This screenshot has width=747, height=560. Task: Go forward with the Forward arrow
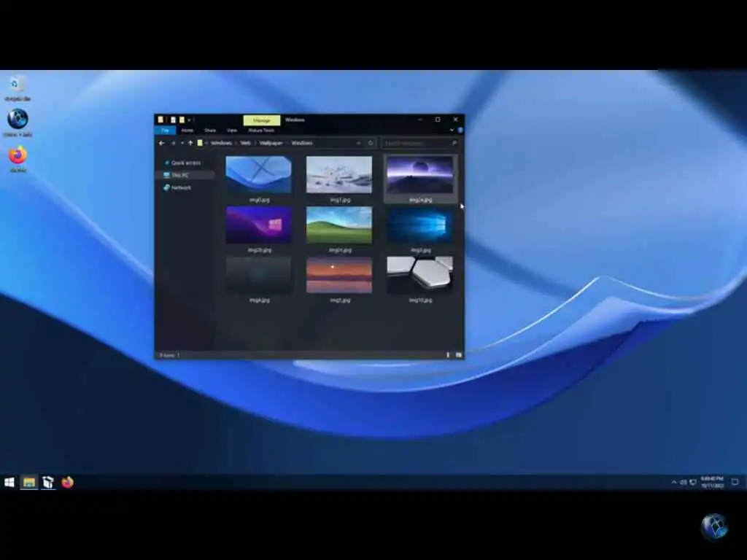coord(173,143)
